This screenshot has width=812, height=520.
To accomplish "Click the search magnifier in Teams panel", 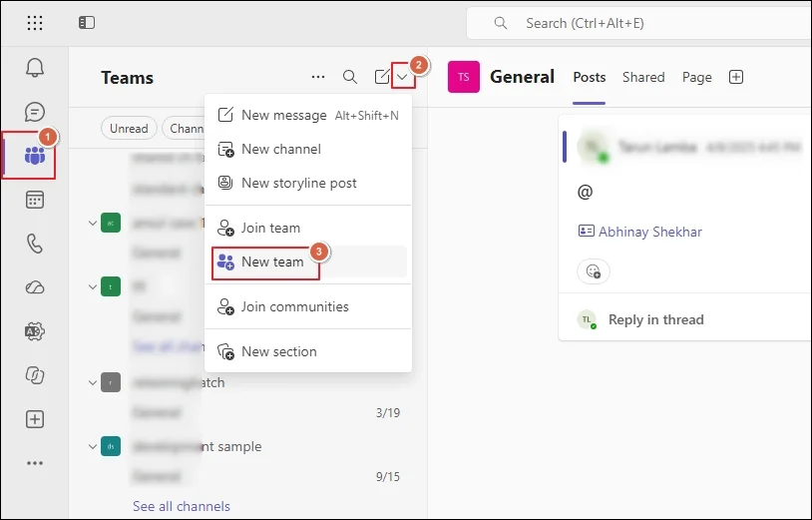I will [350, 77].
